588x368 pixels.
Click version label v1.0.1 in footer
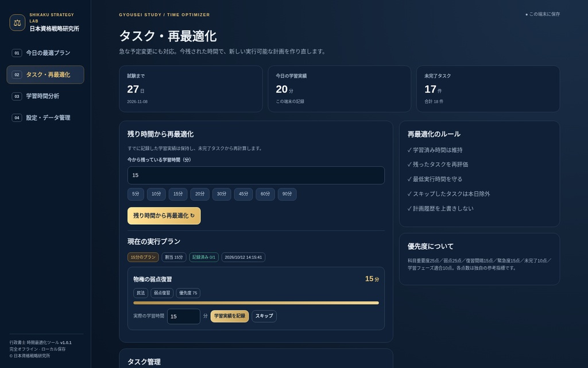pos(65,343)
